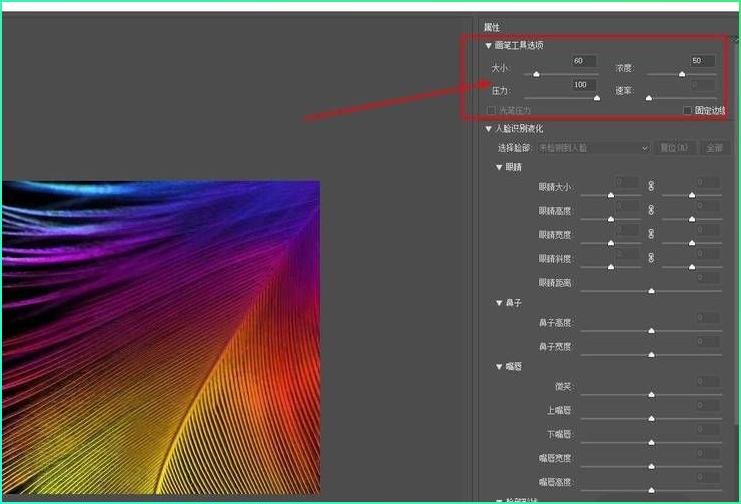
Task: Click the 眼睛斜度 link chain icon
Action: pyautogui.click(x=651, y=258)
